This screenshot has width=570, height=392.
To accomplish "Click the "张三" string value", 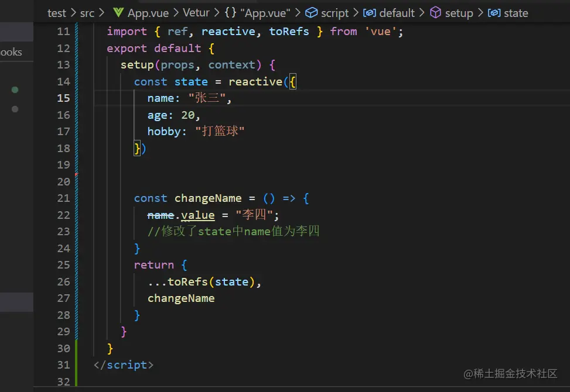I will pos(207,98).
